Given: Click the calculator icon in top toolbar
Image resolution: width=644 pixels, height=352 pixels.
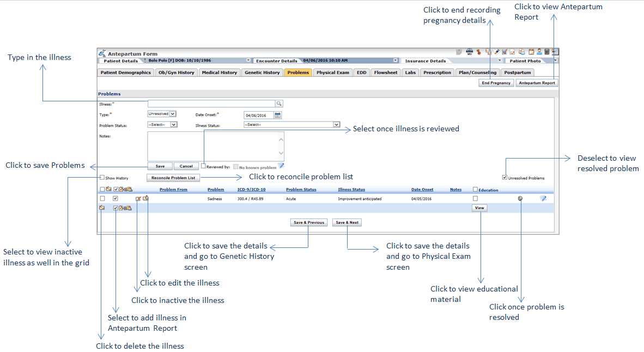Looking at the screenshot, I should (x=547, y=52).
